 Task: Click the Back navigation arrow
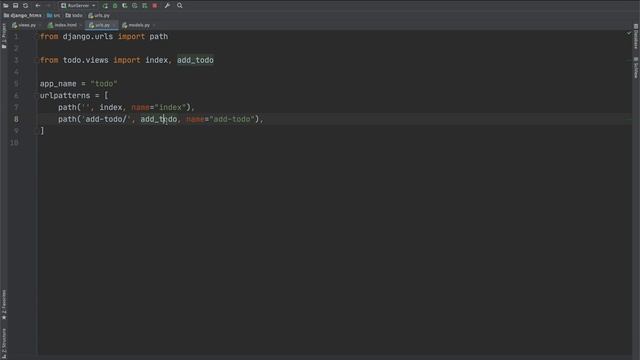[38, 6]
